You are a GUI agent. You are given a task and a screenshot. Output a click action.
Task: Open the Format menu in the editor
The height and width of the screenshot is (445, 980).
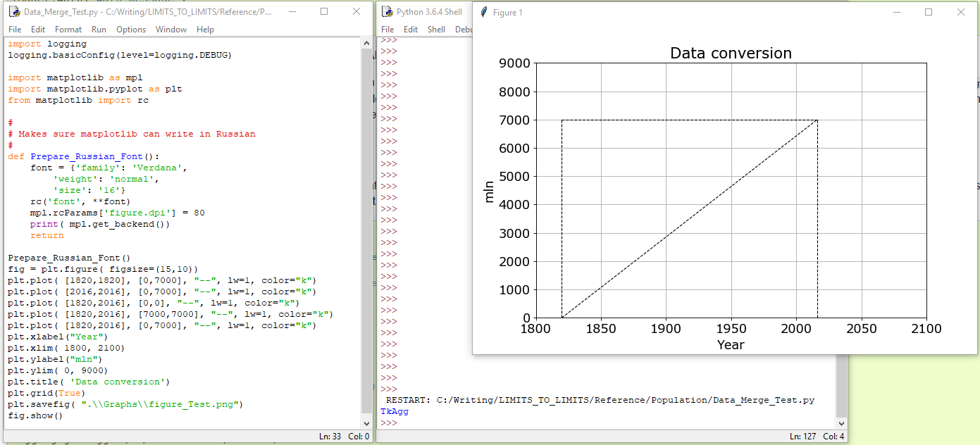(x=68, y=30)
